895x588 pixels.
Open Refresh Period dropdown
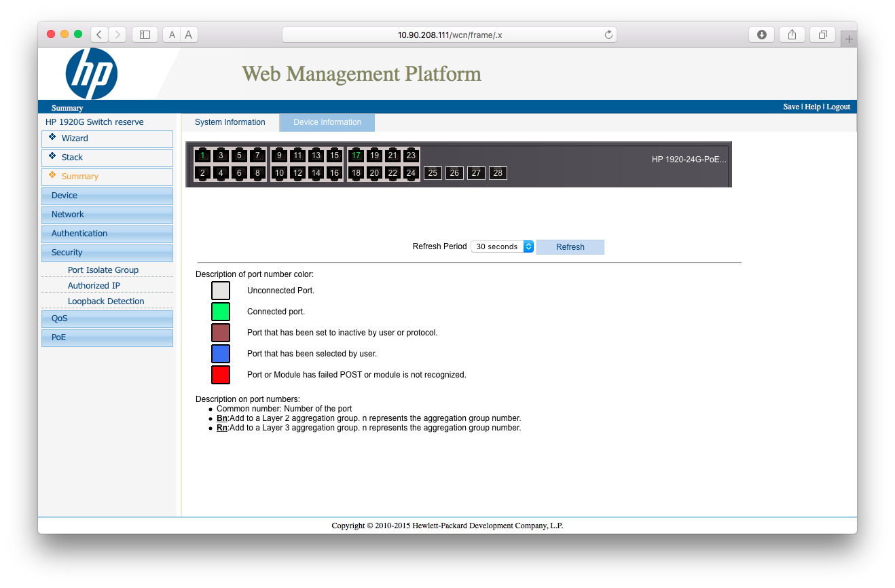point(502,246)
